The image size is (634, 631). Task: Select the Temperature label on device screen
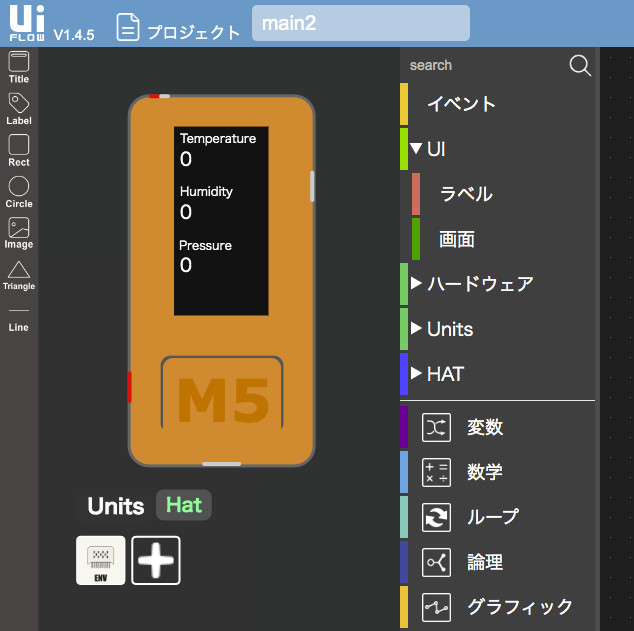218,138
